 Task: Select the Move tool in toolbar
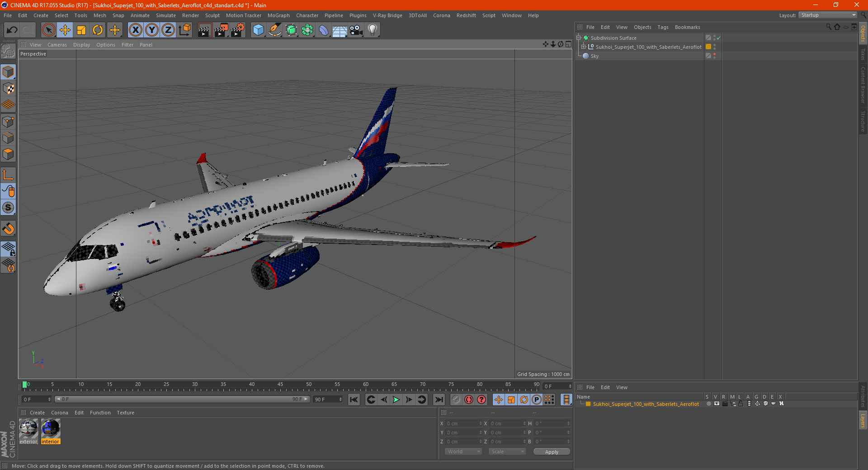tap(65, 30)
